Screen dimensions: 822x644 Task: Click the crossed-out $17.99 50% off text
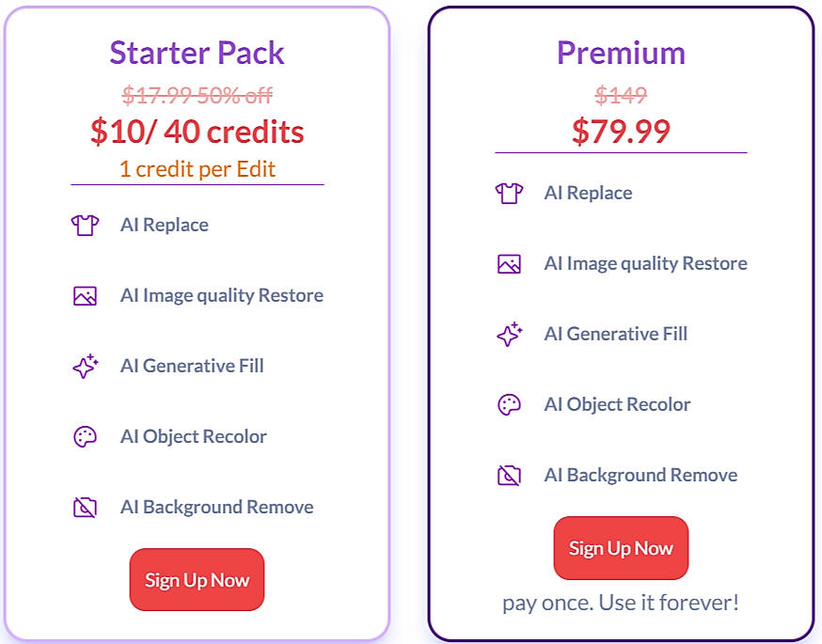coord(197,95)
